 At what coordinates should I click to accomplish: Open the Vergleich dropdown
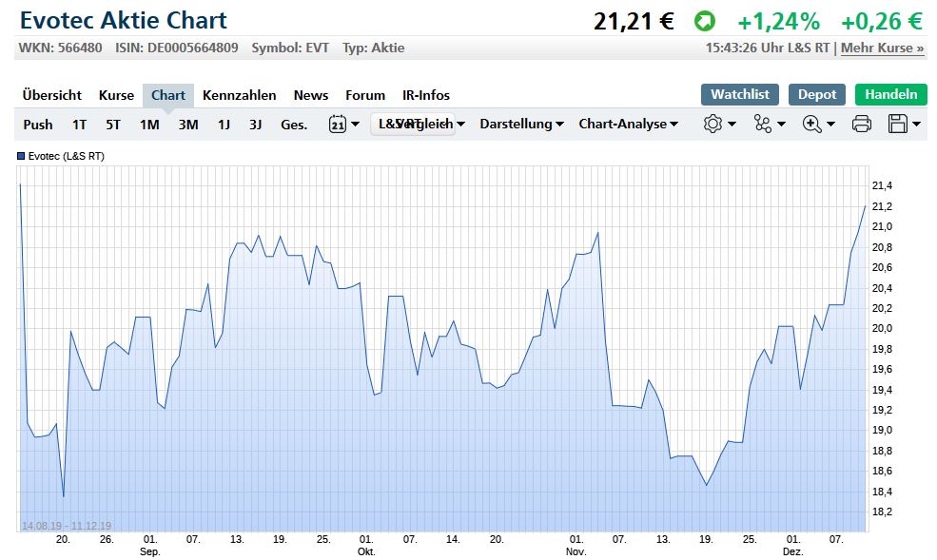coord(430,125)
